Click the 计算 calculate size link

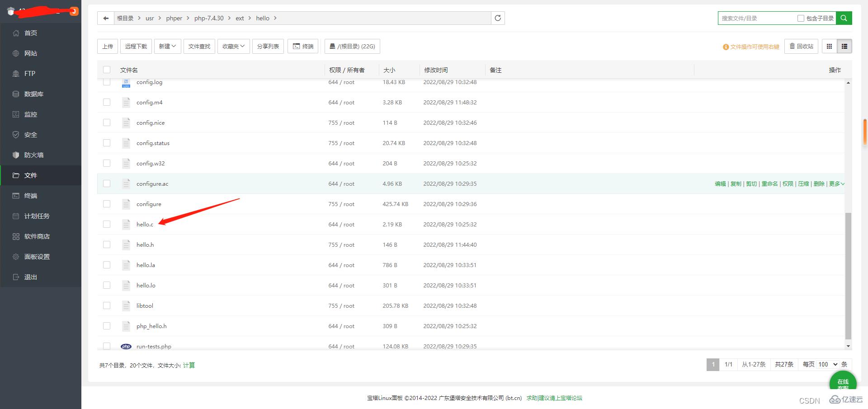[189, 365]
